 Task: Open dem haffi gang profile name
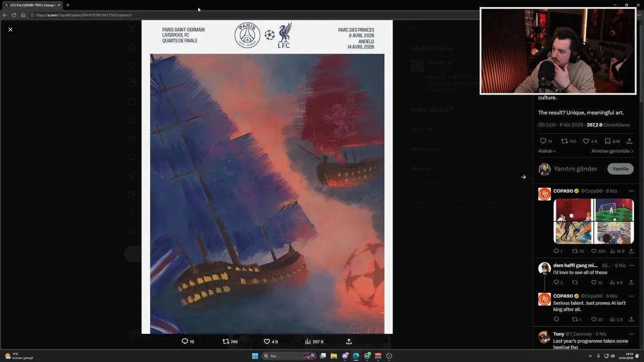575,265
